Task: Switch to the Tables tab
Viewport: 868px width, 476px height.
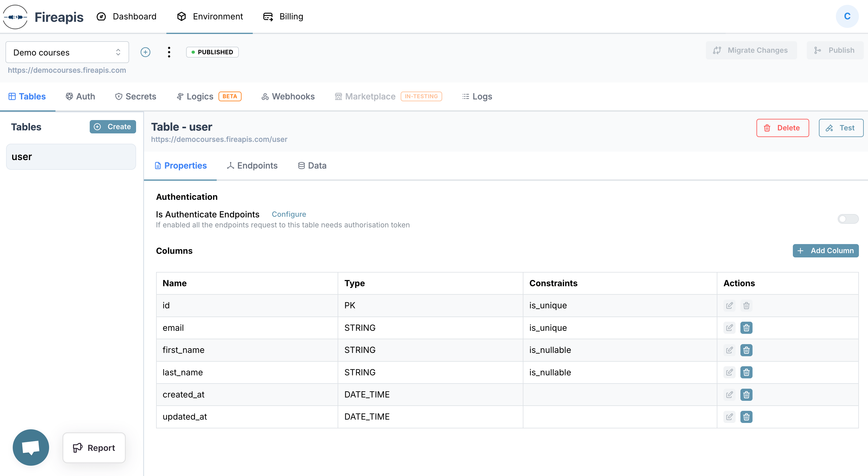Action: click(27, 96)
